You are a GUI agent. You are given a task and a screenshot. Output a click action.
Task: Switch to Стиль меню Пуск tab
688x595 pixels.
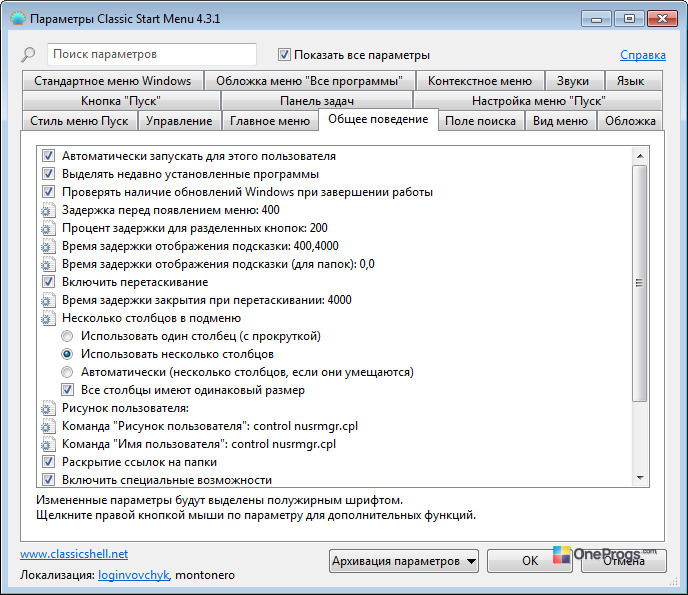pos(79,121)
